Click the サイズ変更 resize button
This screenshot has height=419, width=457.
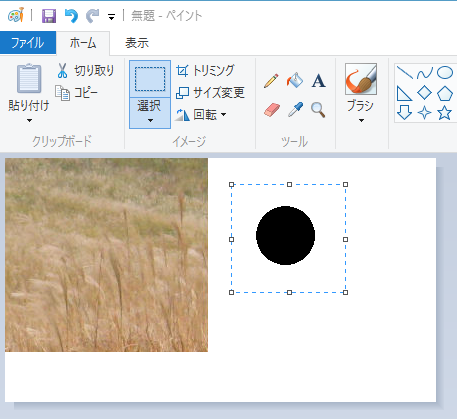(210, 93)
